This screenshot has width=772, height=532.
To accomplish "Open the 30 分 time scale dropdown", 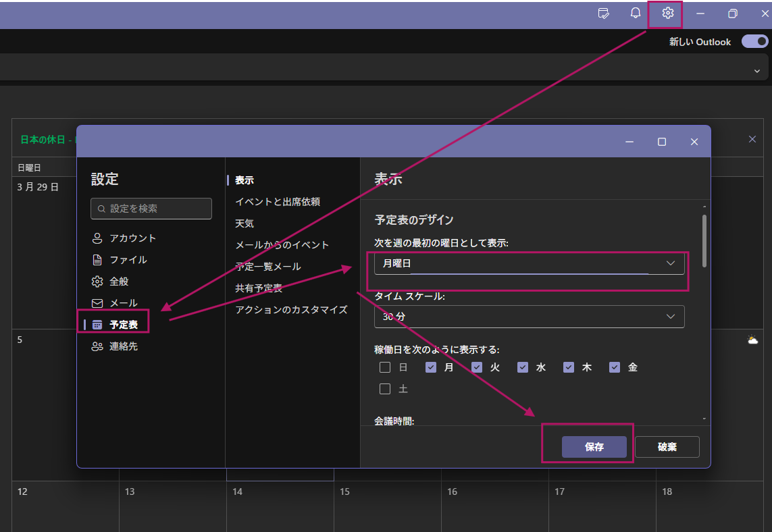I will (530, 317).
